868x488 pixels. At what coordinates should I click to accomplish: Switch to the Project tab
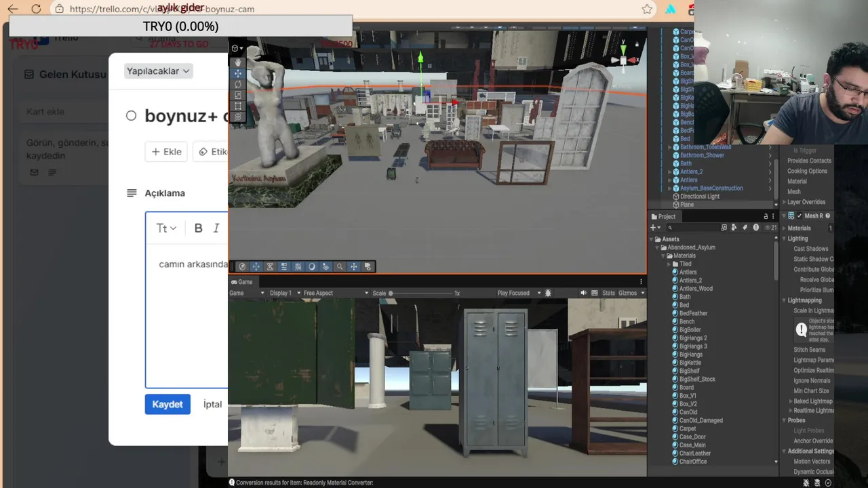[x=663, y=217]
